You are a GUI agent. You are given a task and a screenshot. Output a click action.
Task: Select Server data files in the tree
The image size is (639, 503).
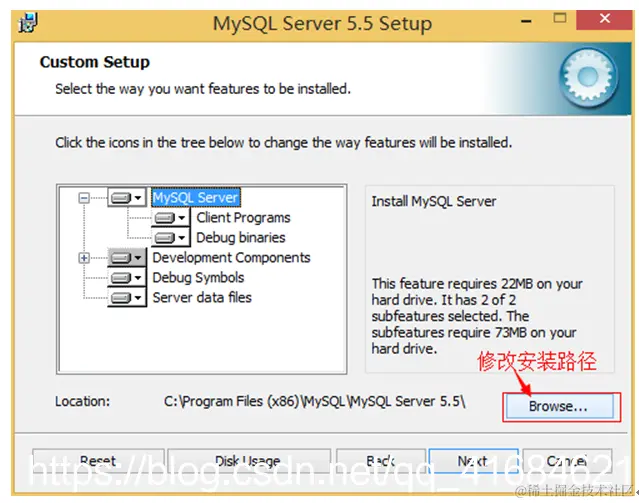[202, 298]
